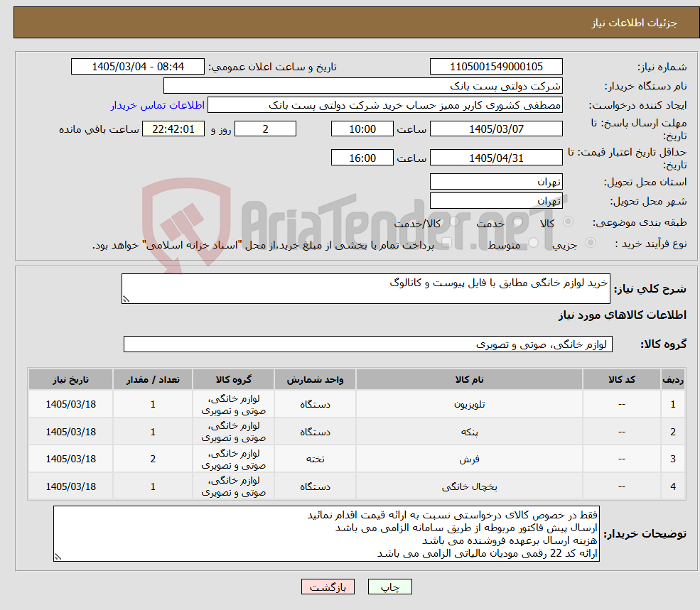
Task: Click the resize grip of buyer notes box
Action: point(58,557)
